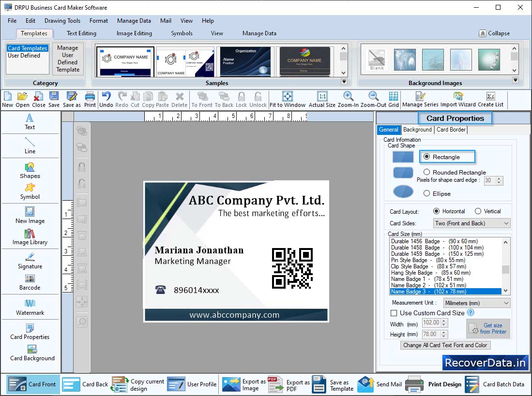
Task: Select the User Defined category
Action: click(24, 56)
